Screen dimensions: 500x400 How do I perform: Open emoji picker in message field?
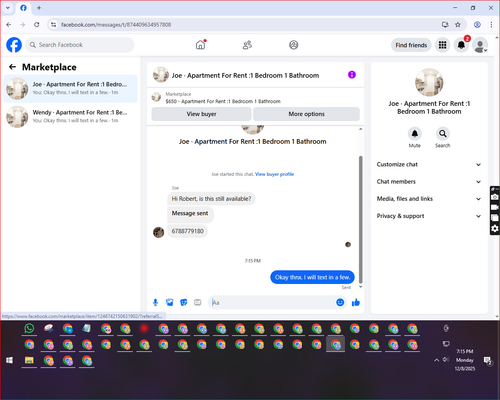(340, 302)
